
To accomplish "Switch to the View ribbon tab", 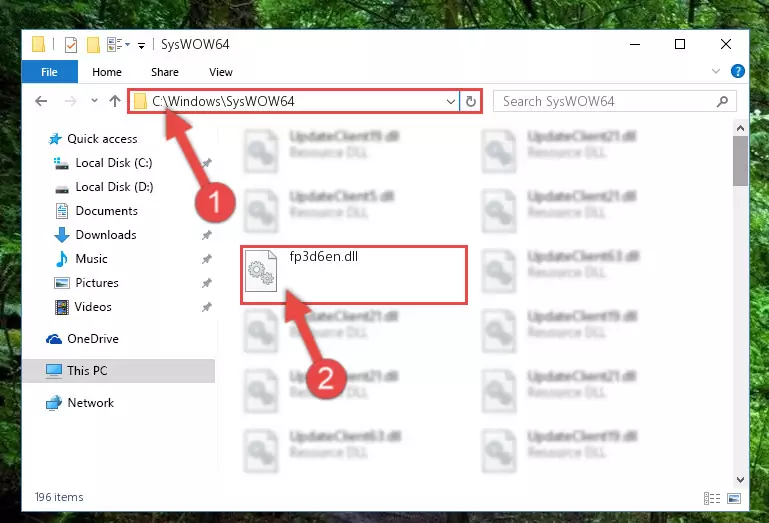I will pos(221,72).
